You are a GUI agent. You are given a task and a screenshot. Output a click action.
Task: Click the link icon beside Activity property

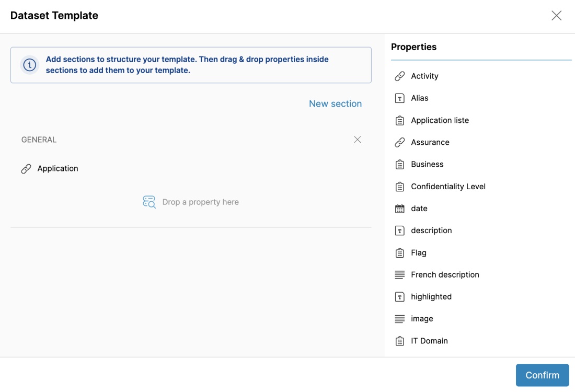[400, 76]
